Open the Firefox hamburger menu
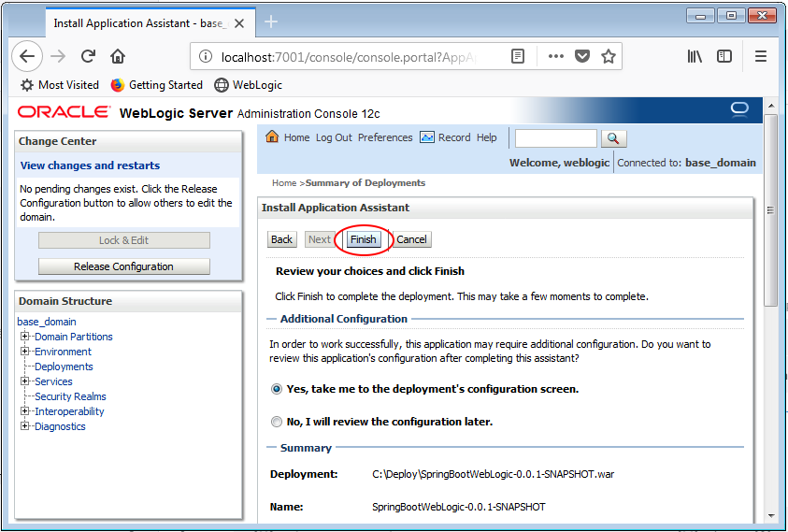This screenshot has height=532, width=788. click(761, 56)
